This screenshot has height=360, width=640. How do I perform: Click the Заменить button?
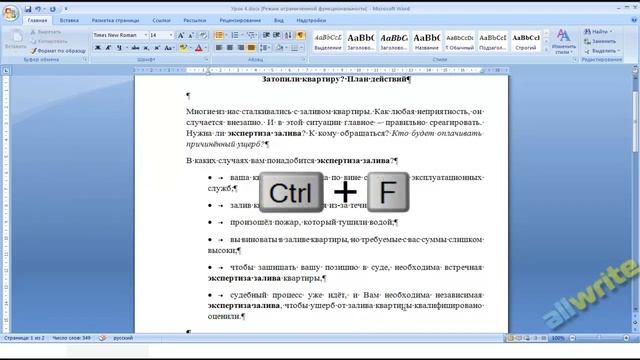tap(600, 41)
